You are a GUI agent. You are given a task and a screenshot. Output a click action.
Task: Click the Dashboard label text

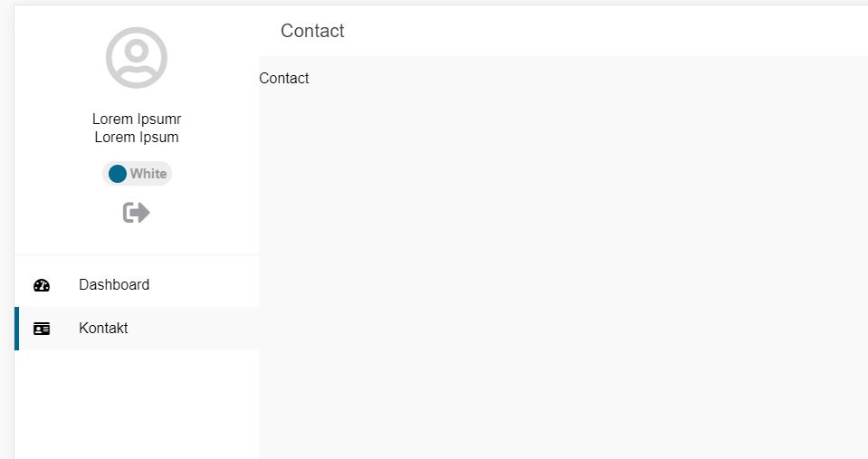click(x=114, y=285)
